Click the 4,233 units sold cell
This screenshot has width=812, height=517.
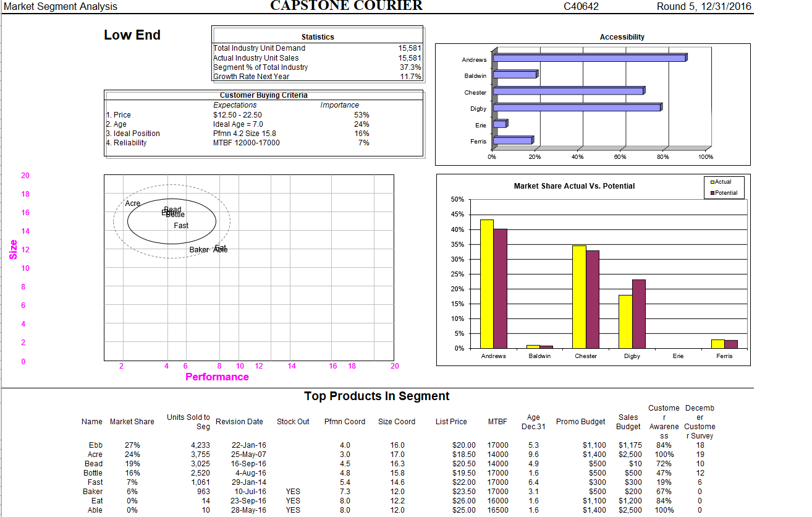click(200, 445)
